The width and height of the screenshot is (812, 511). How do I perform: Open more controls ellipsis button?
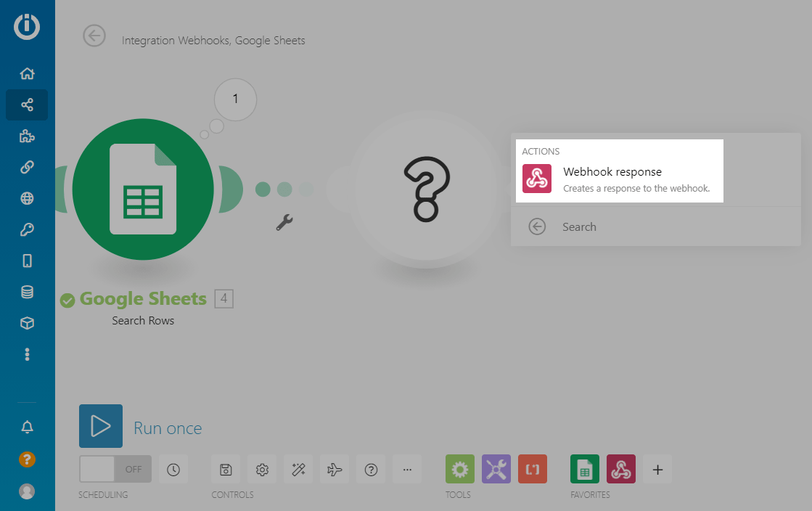[x=407, y=470]
